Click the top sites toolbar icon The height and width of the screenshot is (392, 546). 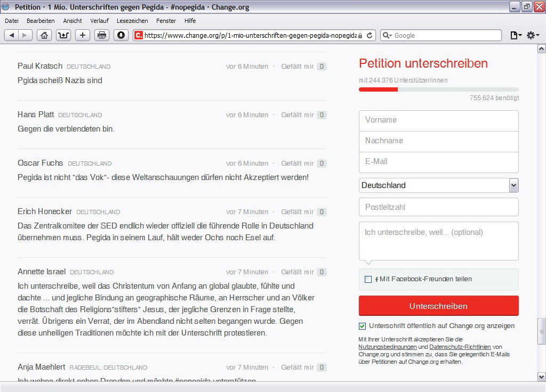(x=63, y=35)
